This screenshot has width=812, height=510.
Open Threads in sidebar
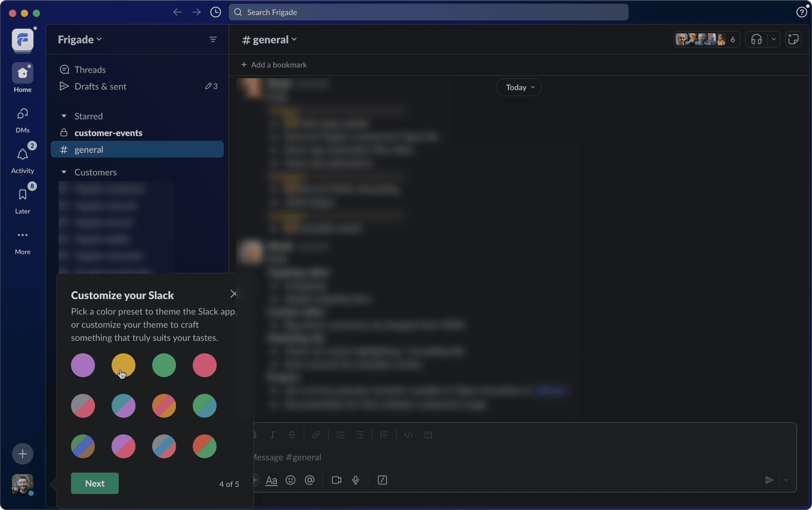[90, 69]
